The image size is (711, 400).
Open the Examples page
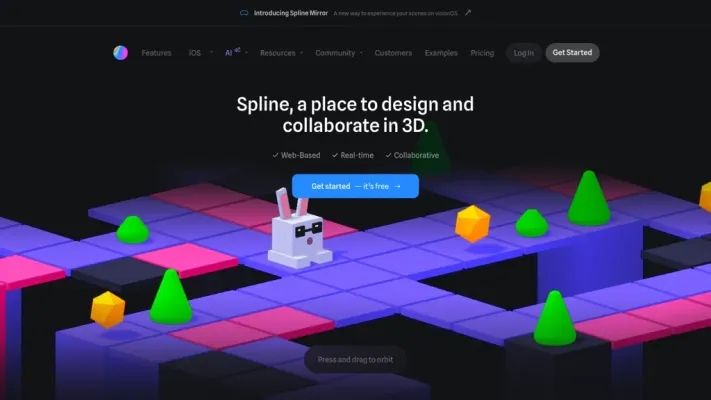[441, 53]
